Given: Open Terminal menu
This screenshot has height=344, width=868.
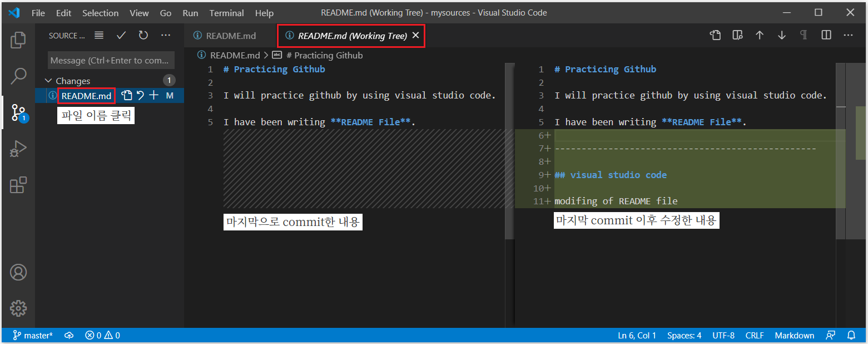Looking at the screenshot, I should (x=226, y=13).
